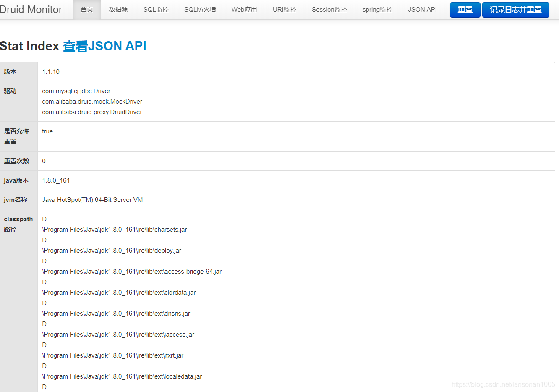
Task: Select the access-bridge-64.jar classpath entry
Action: point(132,272)
